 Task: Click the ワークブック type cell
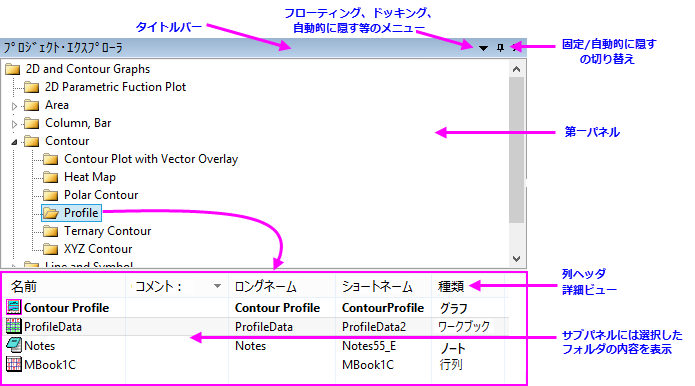pyautogui.click(x=464, y=327)
